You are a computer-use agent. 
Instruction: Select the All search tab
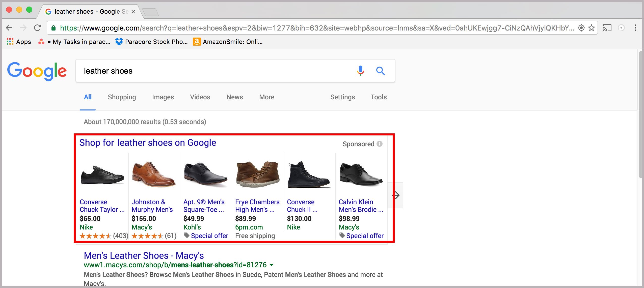[88, 97]
